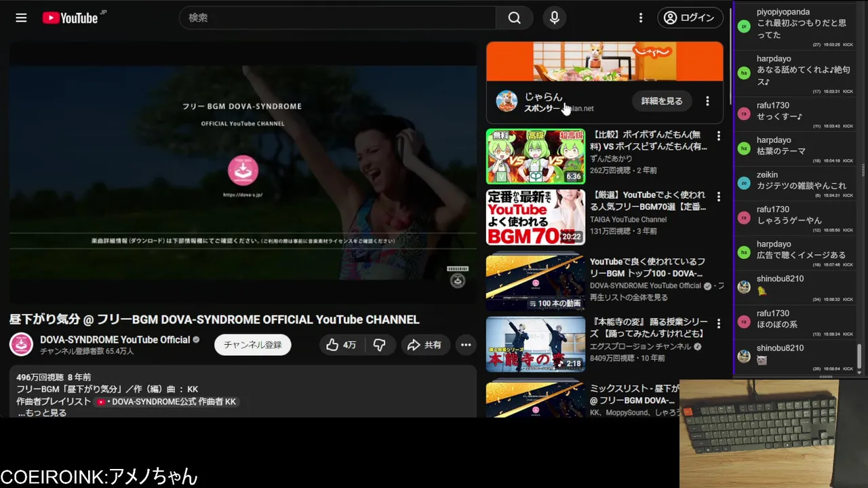Click the video title 昼下がり気分

214,319
